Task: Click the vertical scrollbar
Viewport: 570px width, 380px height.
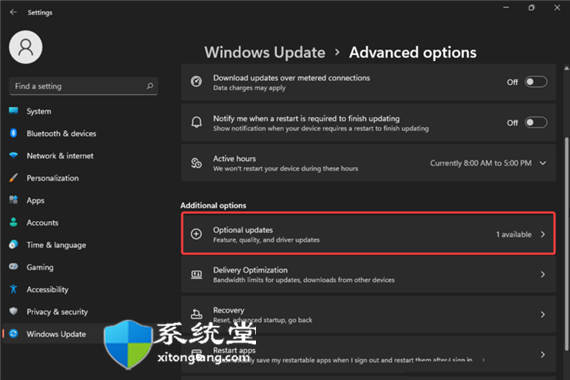Action: point(566,244)
